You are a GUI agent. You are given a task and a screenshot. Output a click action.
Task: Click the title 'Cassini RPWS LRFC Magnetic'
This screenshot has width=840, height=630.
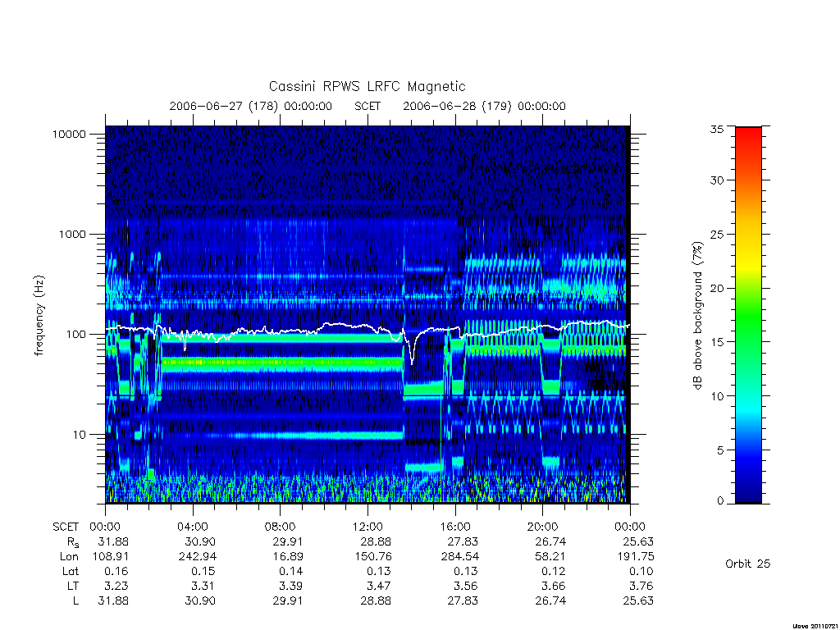click(367, 86)
